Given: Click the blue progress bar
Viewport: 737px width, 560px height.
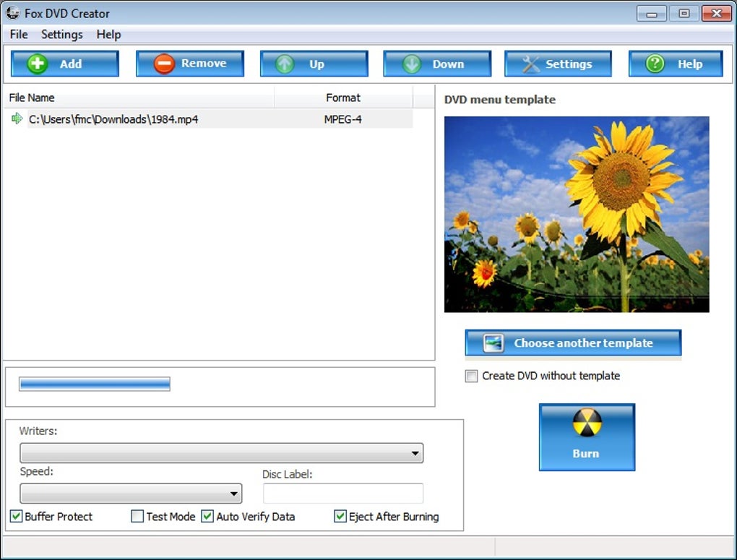Looking at the screenshot, I should pyautogui.click(x=95, y=384).
